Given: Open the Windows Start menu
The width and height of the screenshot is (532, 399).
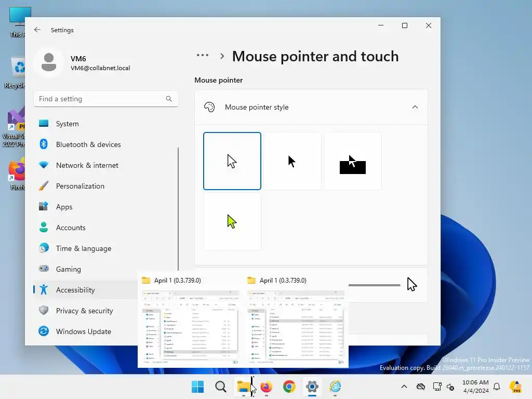Looking at the screenshot, I should 197,387.
